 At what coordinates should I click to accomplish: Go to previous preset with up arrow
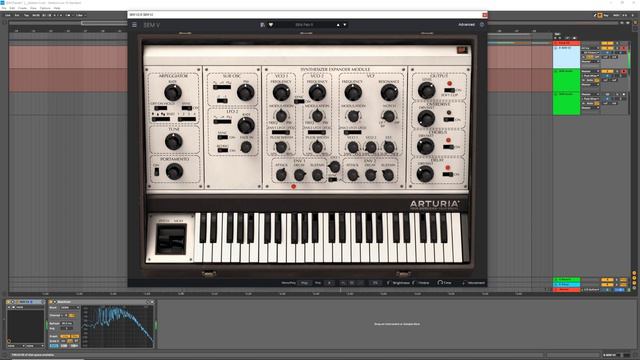coord(338,25)
